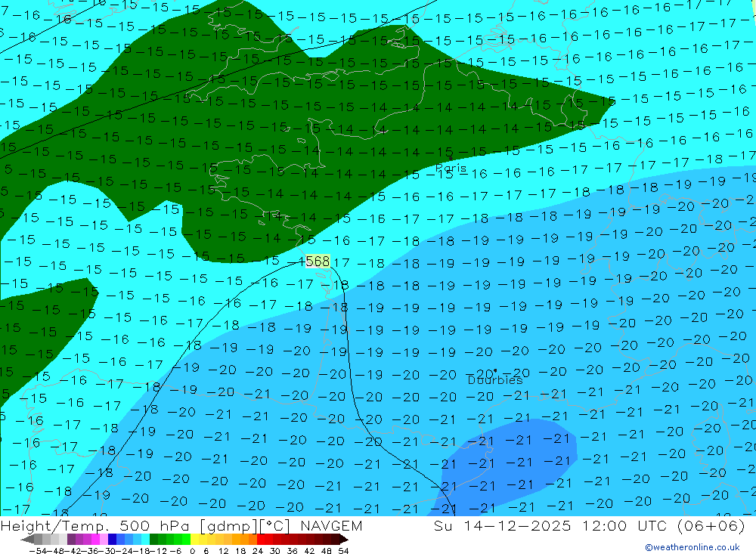Image resolution: width=756 pixels, height=554 pixels.
Task: Click the 0 legend scale value
Action: pyautogui.click(x=192, y=551)
